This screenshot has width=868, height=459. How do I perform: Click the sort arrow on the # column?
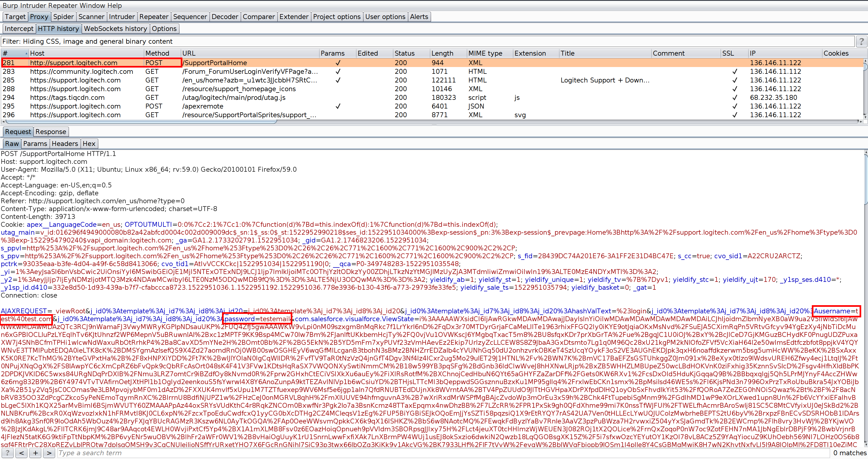click(26, 53)
